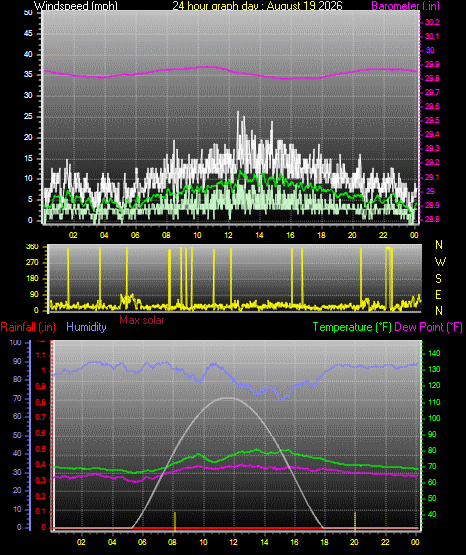The width and height of the screenshot is (466, 555).
Task: Click the "S" compass label
Action: [438, 279]
